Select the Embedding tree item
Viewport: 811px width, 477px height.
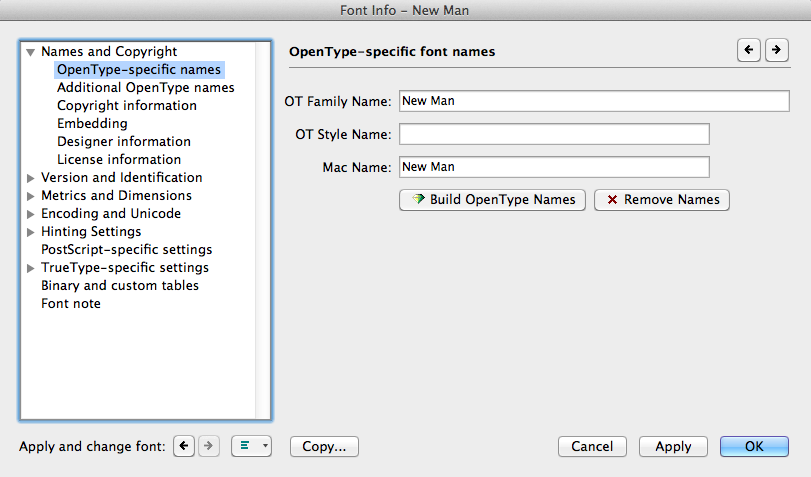92,124
